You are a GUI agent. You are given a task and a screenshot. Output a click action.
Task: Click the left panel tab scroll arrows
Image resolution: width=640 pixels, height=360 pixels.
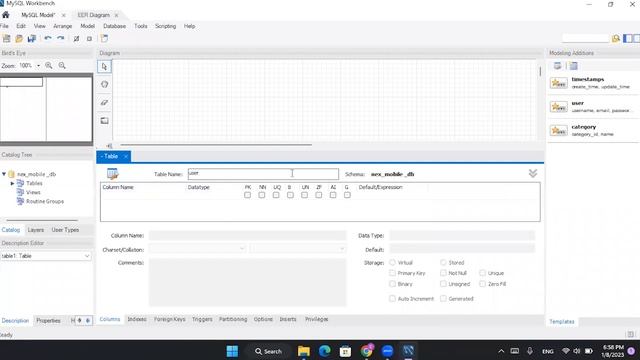84,320
